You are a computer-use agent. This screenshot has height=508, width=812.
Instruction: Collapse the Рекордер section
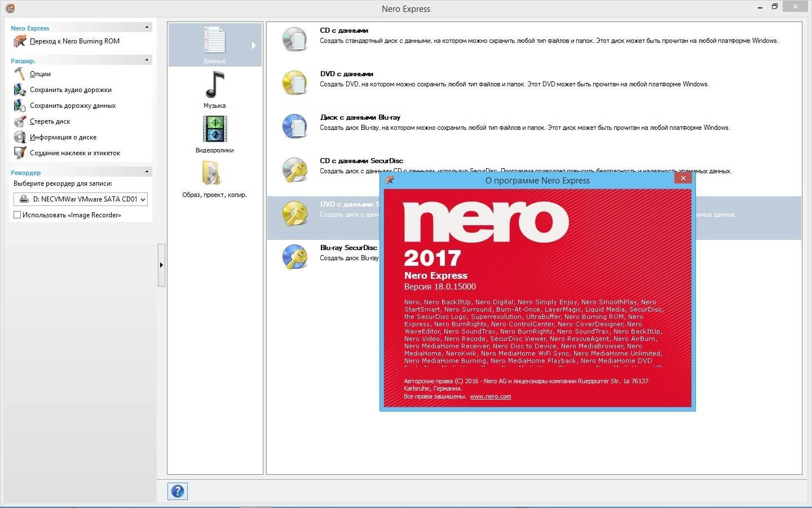tap(147, 172)
